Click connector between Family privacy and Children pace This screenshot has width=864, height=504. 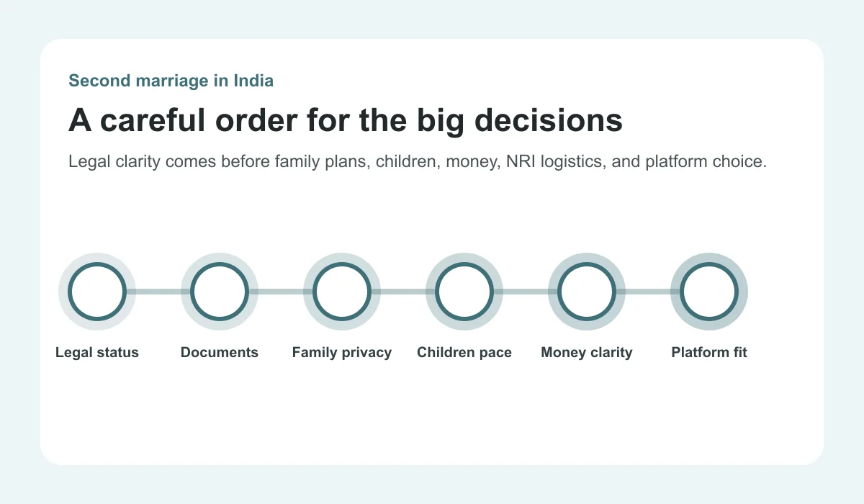pyautogui.click(x=403, y=292)
